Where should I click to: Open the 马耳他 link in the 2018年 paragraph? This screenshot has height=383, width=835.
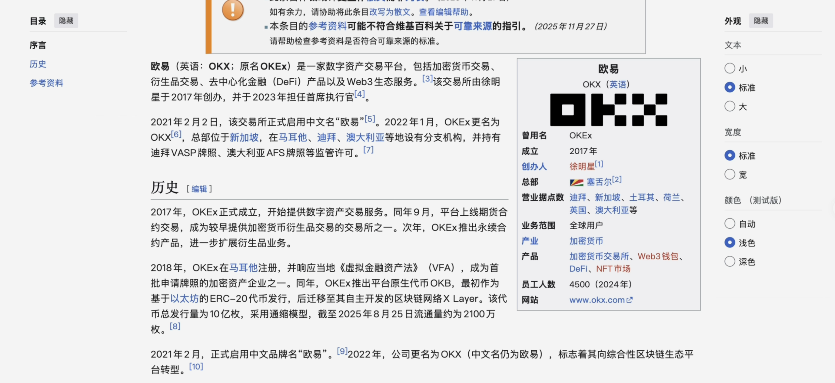[x=243, y=267]
